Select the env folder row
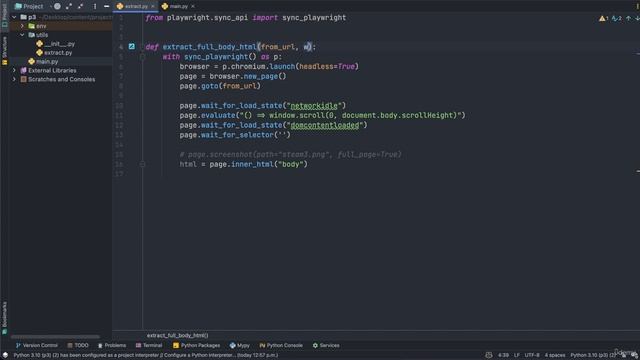 click(60, 26)
